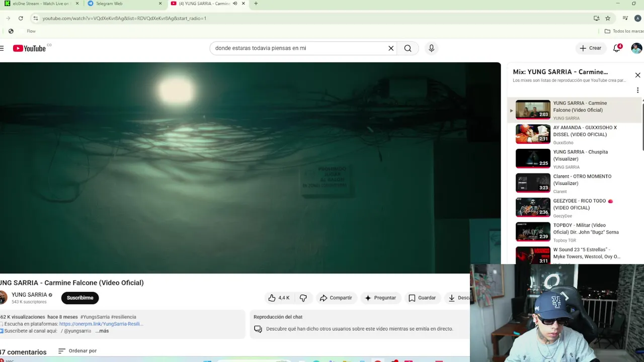Download the video with the Descargar button
The image size is (644, 362).
(457, 298)
